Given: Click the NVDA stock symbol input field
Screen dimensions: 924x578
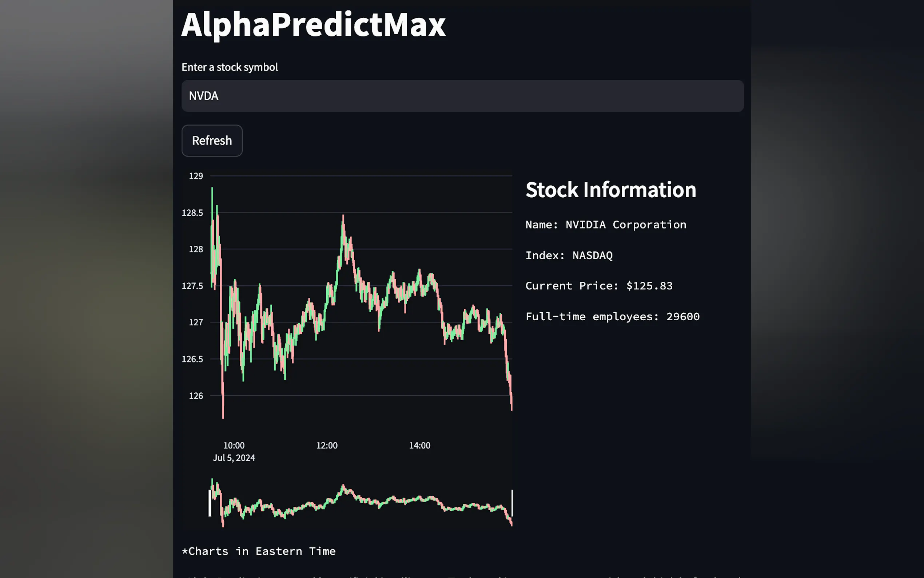Looking at the screenshot, I should point(462,96).
